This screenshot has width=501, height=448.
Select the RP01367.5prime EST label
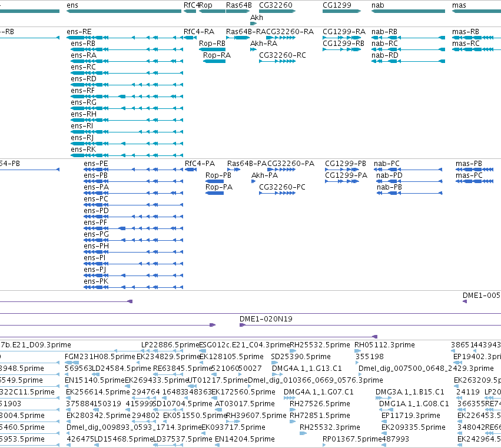click(353, 439)
